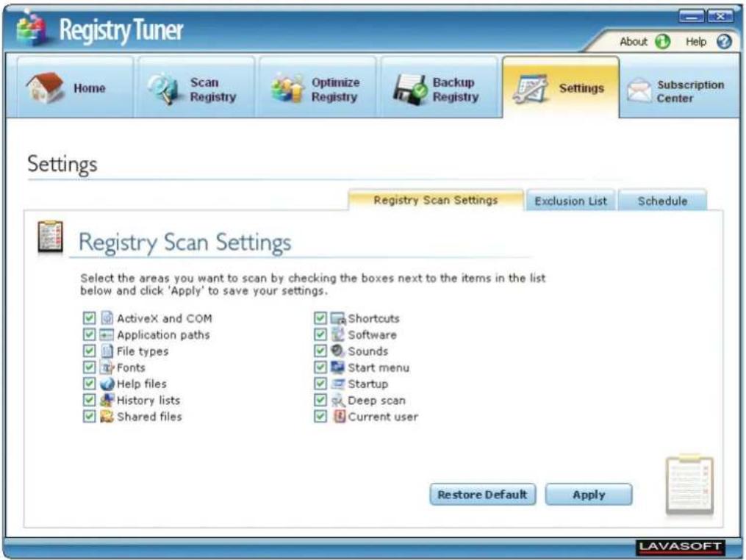Switch to the Optimize Registry tab

coord(318,87)
